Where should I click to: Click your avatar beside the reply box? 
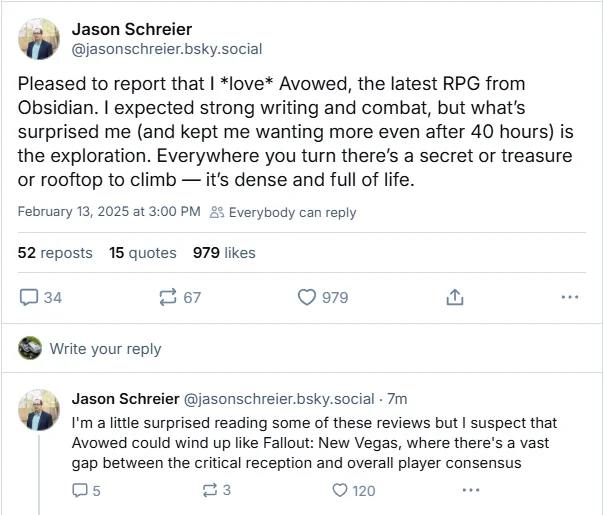30,348
